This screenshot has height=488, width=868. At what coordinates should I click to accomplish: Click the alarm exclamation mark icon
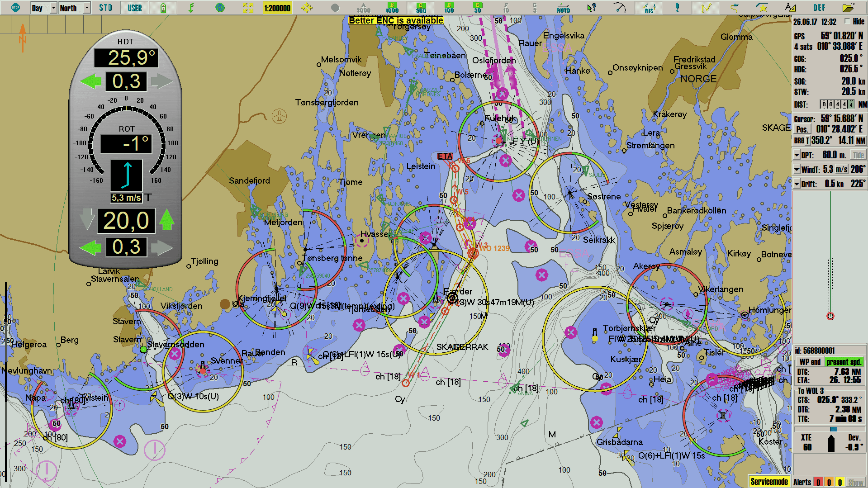pos(677,7)
